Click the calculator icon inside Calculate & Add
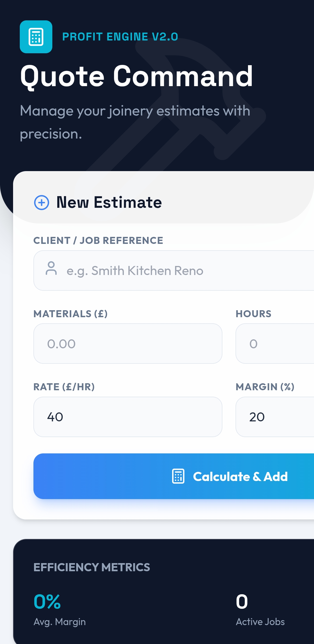Viewport: 314px width, 644px height. (x=178, y=476)
